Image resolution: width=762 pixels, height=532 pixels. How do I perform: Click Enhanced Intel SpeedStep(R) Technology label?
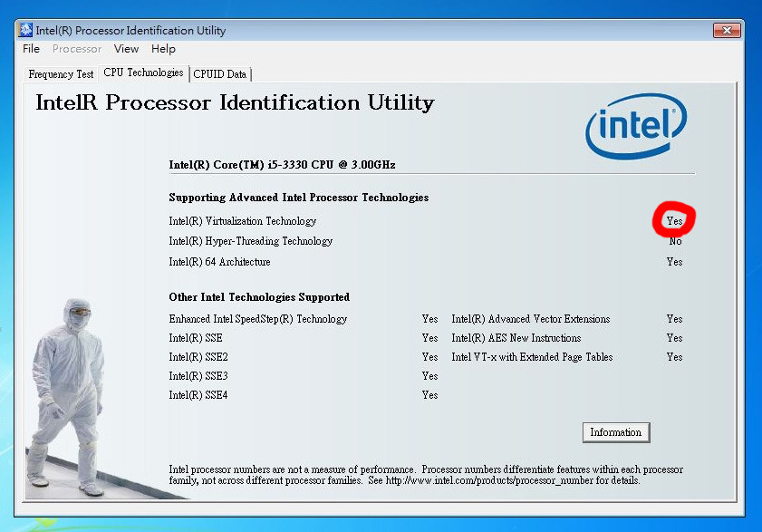258,318
